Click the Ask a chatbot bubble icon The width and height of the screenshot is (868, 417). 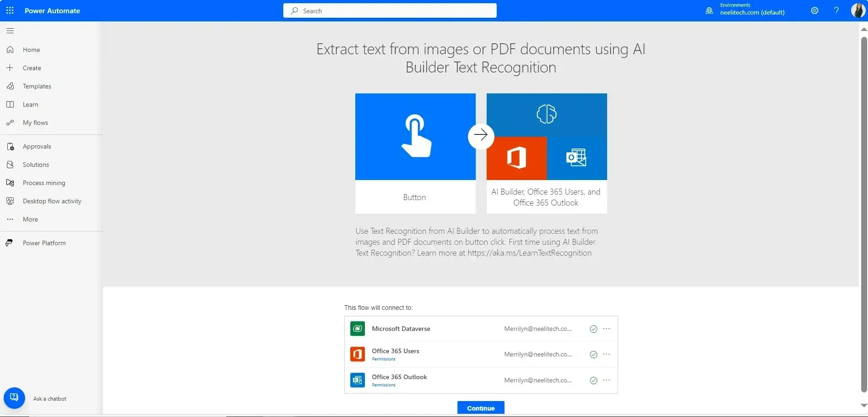[15, 398]
